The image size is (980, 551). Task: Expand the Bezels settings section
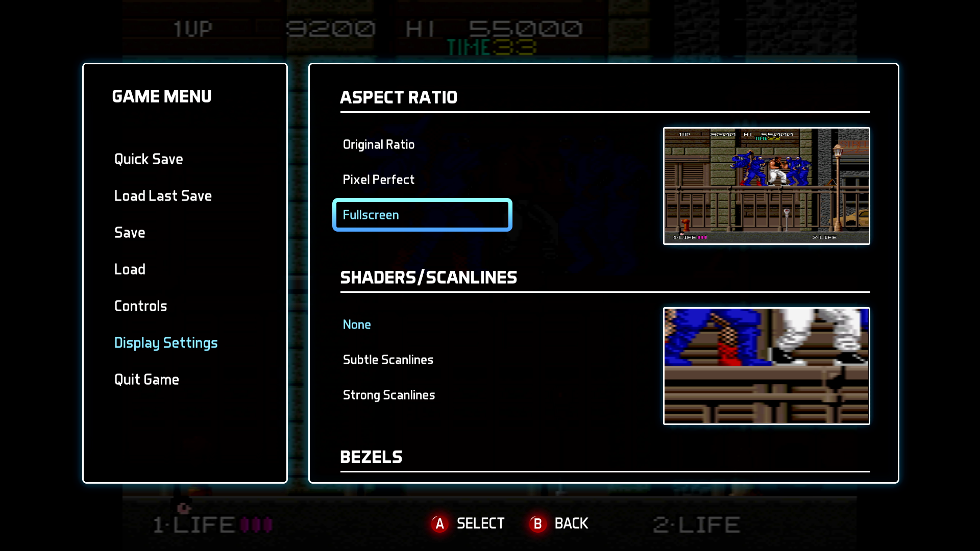pos(372,456)
